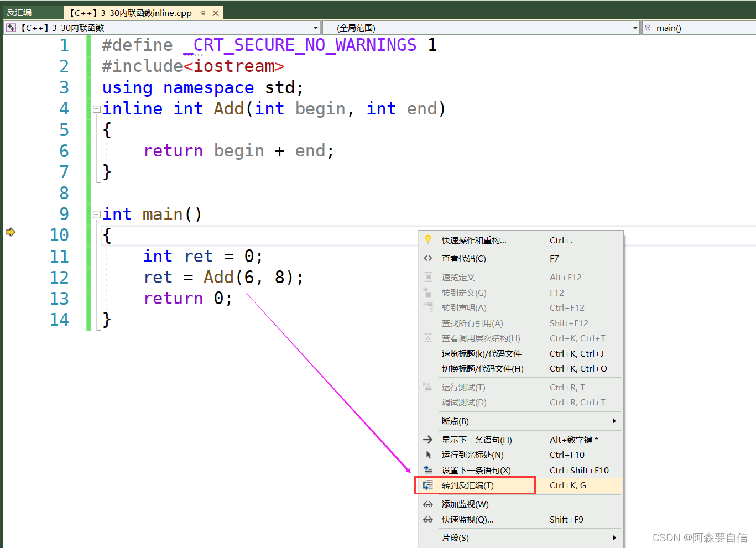This screenshot has height=548, width=756.
Task: Click 'return 0;' on line 13
Action: pos(188,299)
